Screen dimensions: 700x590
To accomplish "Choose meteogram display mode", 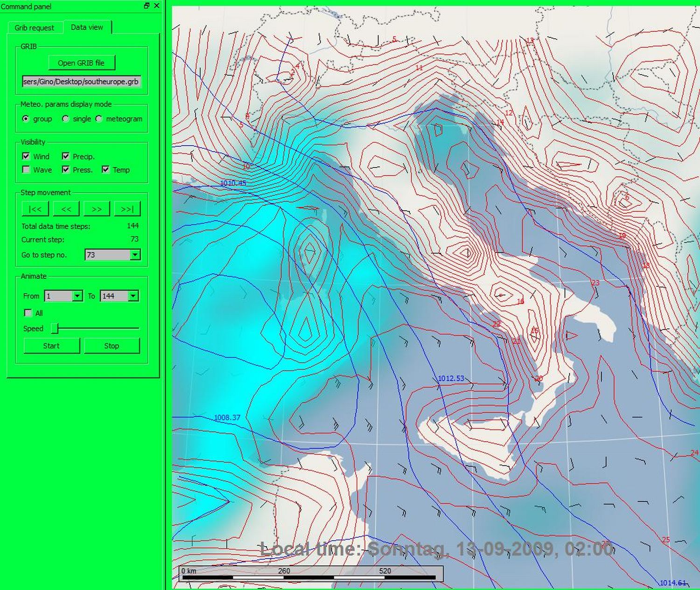I will point(99,119).
